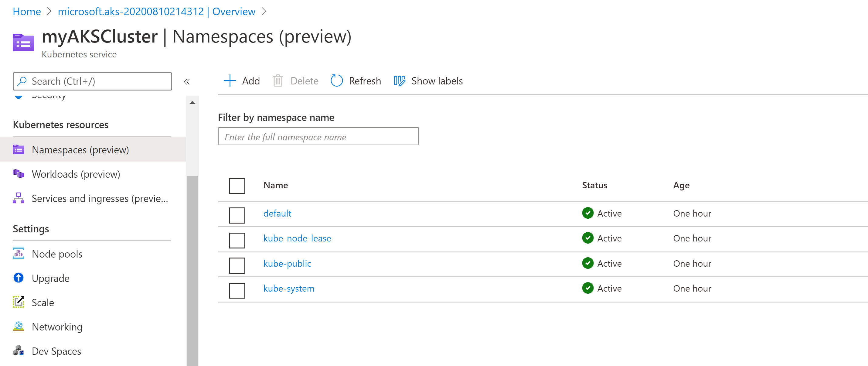Click the Kubernetes service subtitle
Image resolution: width=868 pixels, height=366 pixels.
pyautogui.click(x=79, y=54)
